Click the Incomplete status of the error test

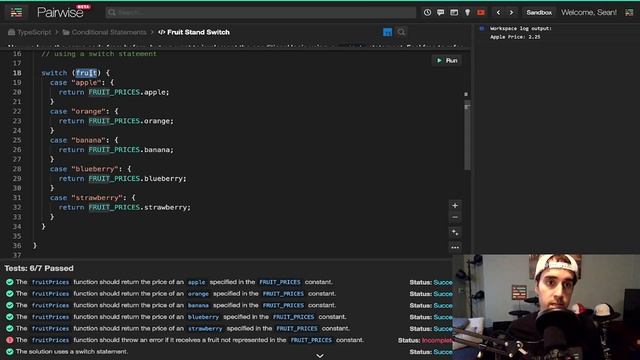click(437, 340)
